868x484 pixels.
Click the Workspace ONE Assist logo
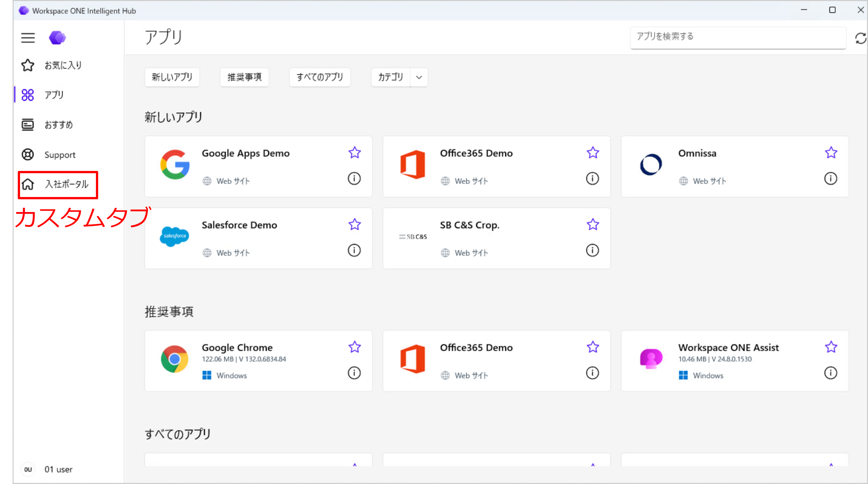click(x=651, y=359)
